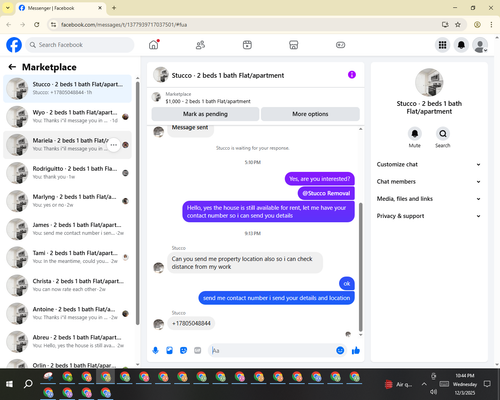Open the Reels video icon in navigation
Viewport: 500px width, 400px height.
coord(247,45)
